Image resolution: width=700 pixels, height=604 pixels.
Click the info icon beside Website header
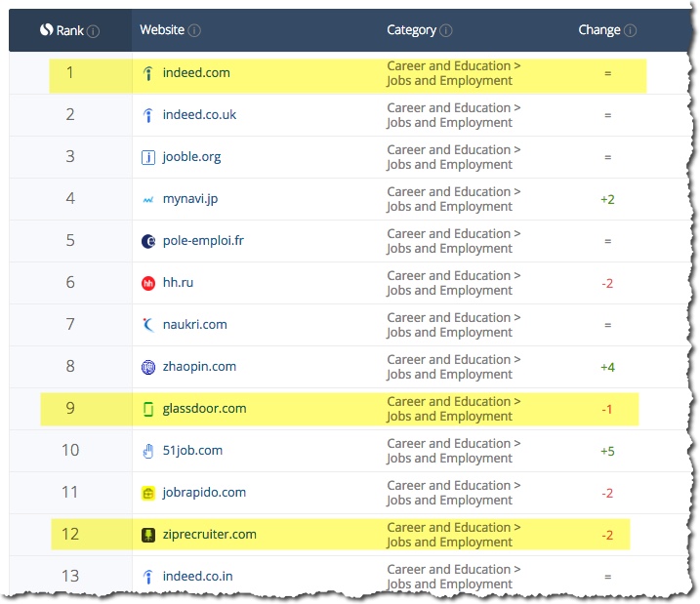coord(194,30)
